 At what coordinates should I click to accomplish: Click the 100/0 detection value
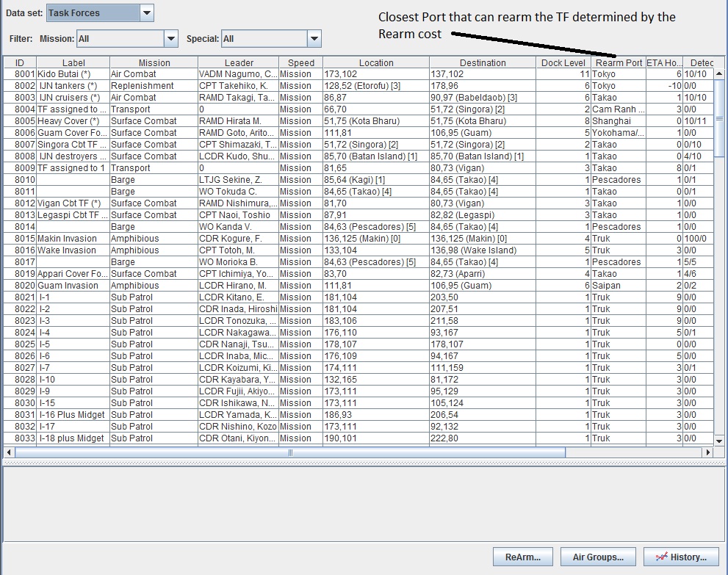(699, 239)
